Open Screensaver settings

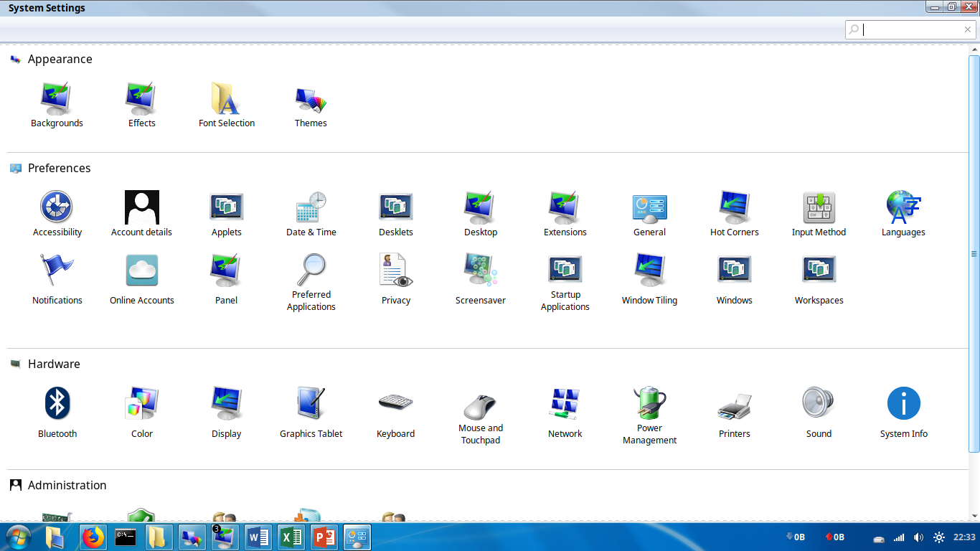(481, 281)
